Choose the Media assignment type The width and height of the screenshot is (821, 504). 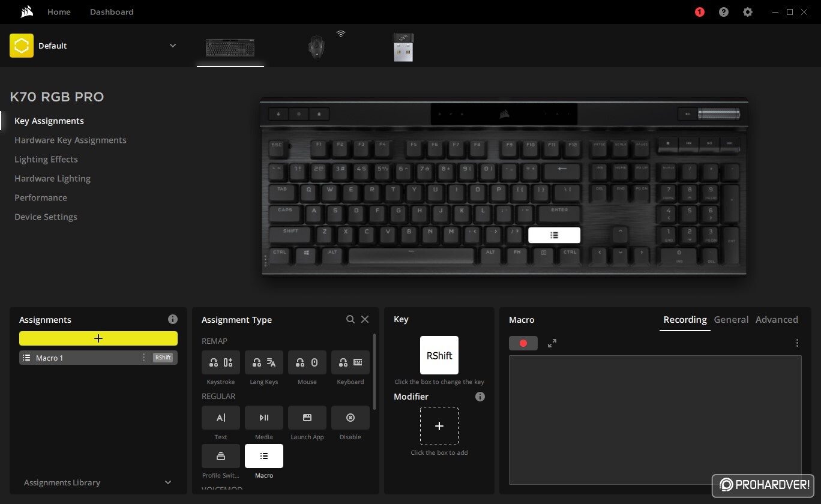tap(264, 418)
